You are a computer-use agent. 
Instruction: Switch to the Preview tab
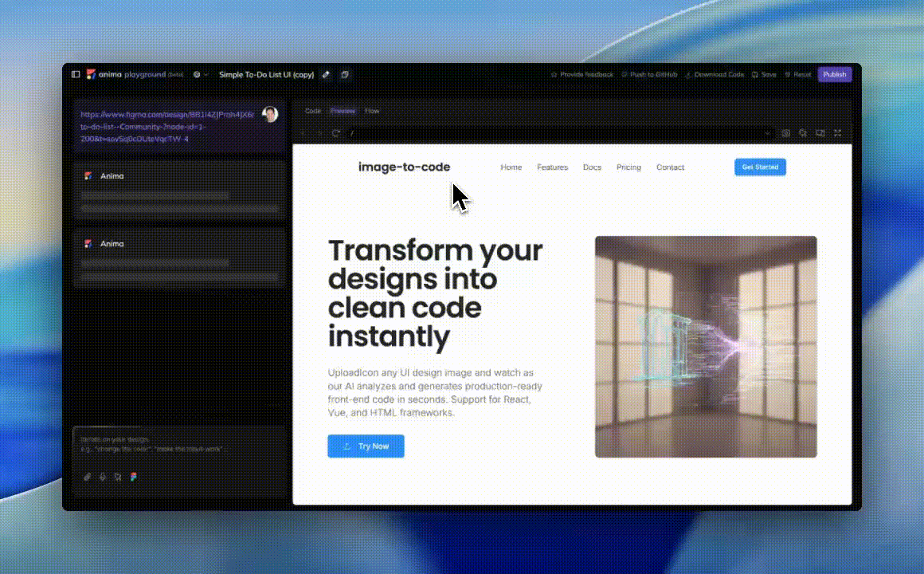343,111
